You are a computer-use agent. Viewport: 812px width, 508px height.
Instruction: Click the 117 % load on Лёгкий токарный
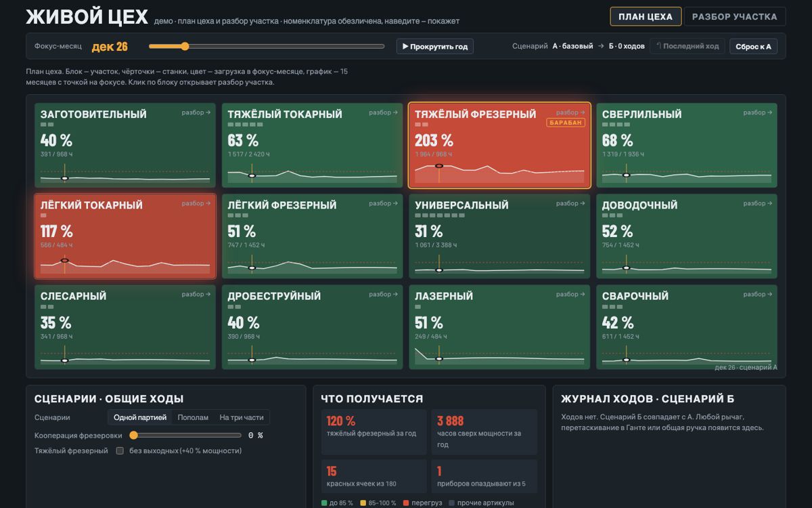click(57, 231)
